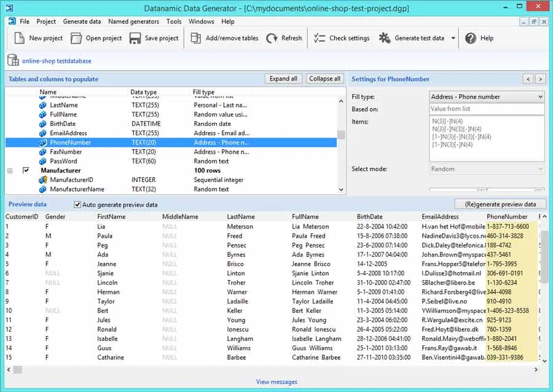The image size is (553, 392).
Task: Click the ManufacturerName column icon
Action: pyautogui.click(x=42, y=189)
